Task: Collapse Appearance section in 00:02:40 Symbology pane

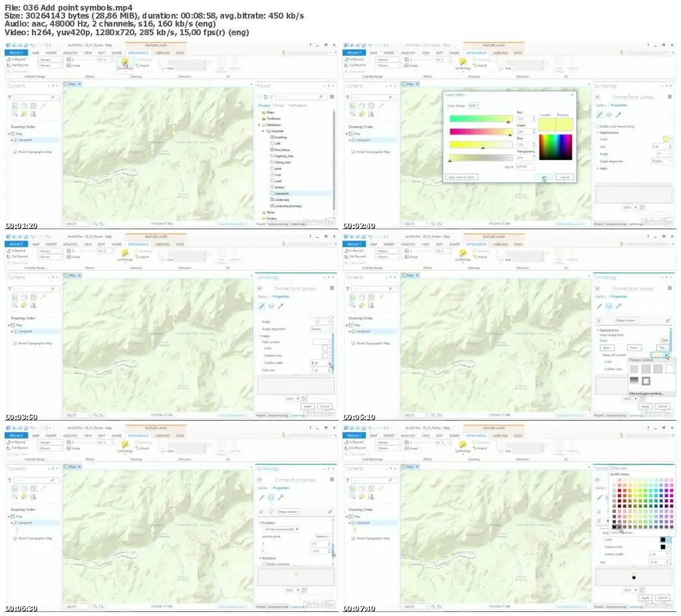Action: coord(598,132)
